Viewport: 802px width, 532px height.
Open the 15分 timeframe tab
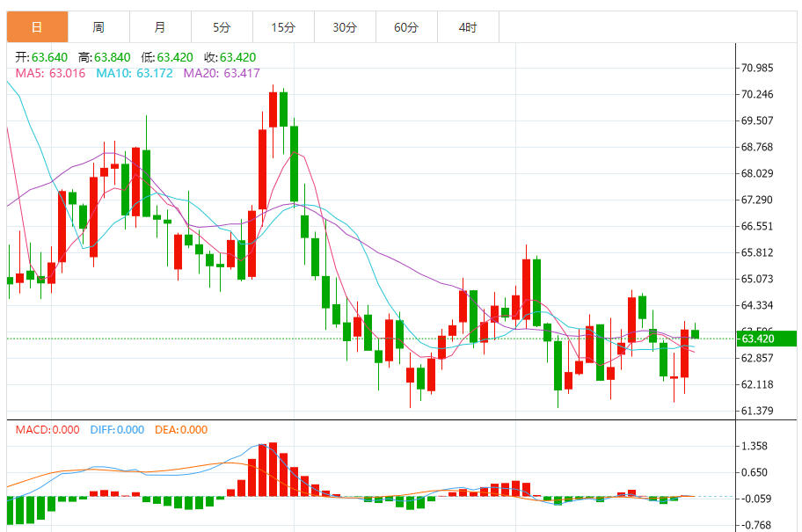(283, 27)
